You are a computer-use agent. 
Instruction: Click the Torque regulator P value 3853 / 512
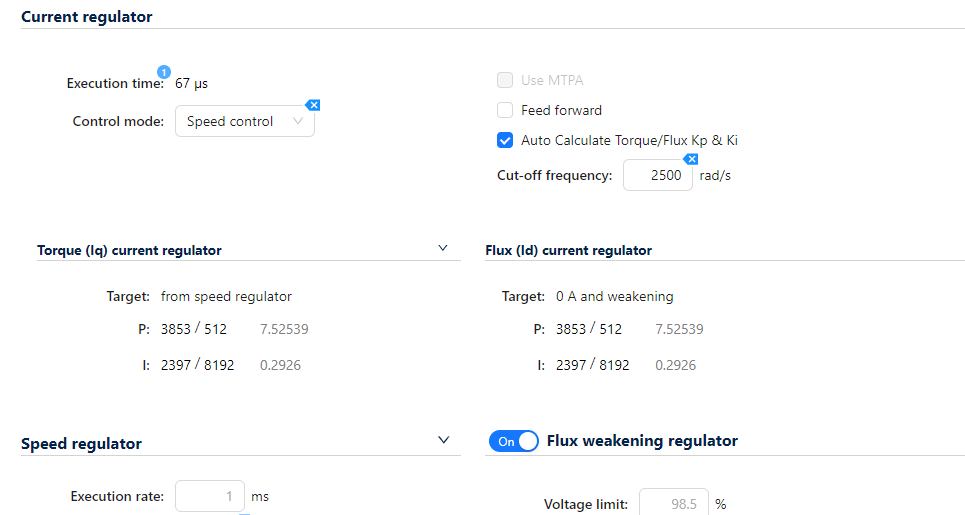click(x=194, y=329)
